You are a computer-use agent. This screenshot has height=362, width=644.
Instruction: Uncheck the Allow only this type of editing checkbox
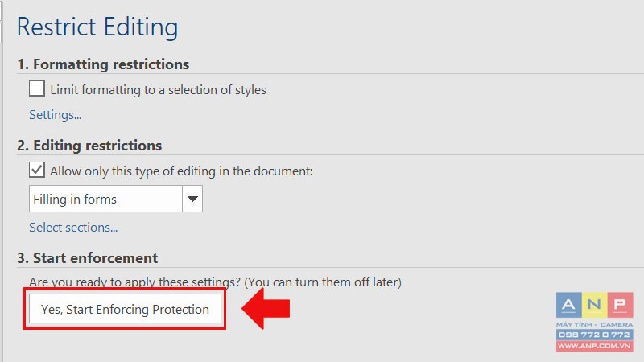[x=37, y=170]
